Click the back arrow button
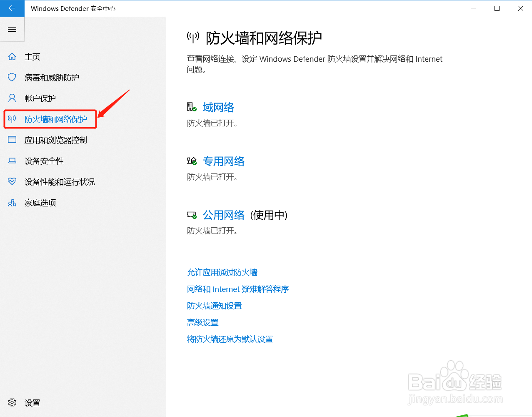Viewport: 532px width, 417px height. pos(12,8)
